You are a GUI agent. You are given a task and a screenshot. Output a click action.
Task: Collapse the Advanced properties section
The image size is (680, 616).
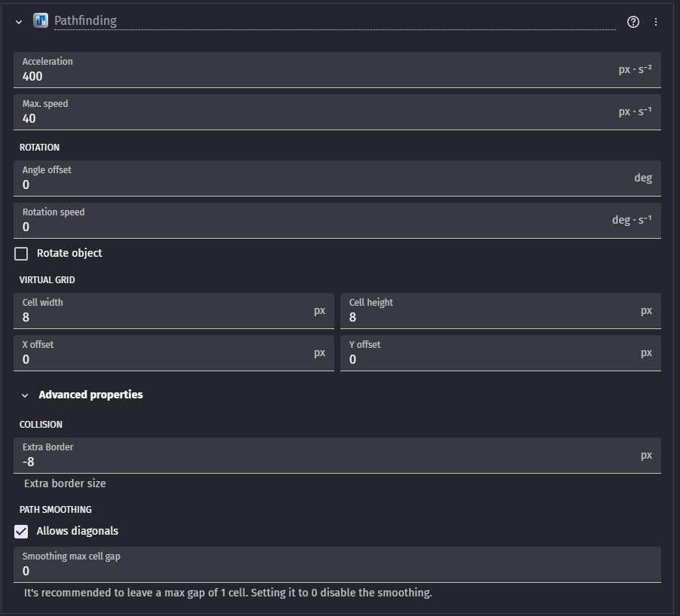[25, 395]
